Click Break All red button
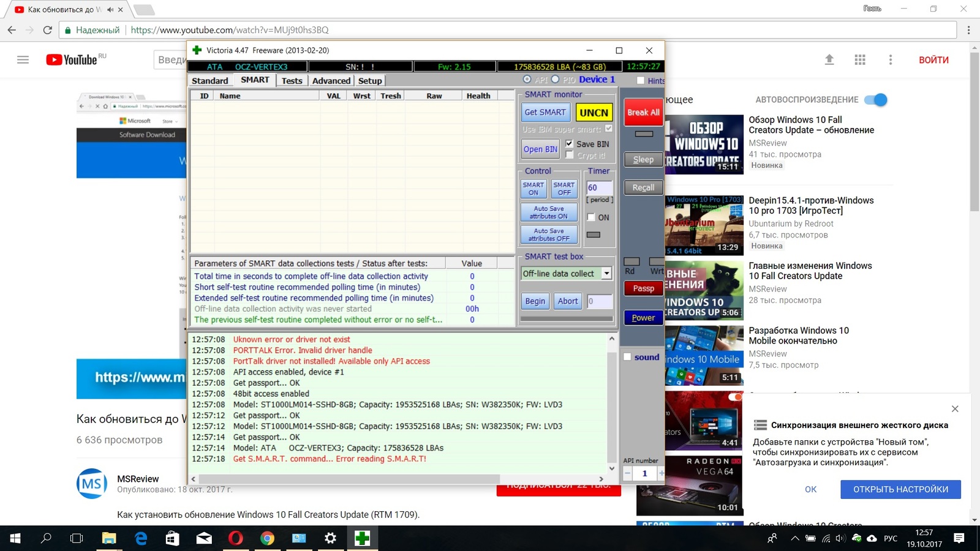Viewport: 980px width, 551px height. pos(643,112)
